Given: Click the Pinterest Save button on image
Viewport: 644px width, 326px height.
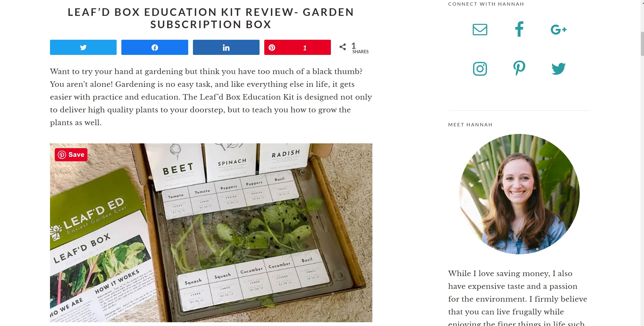Looking at the screenshot, I should 71,155.
